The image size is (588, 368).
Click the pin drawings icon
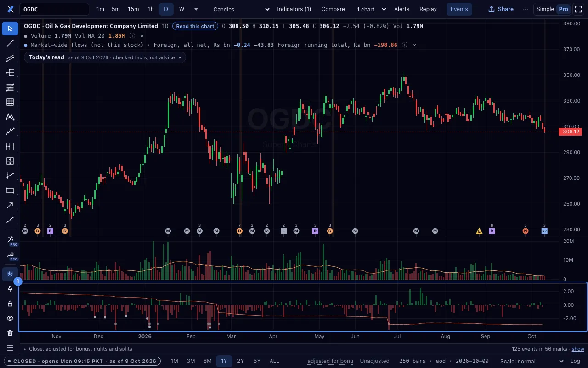coord(10,289)
